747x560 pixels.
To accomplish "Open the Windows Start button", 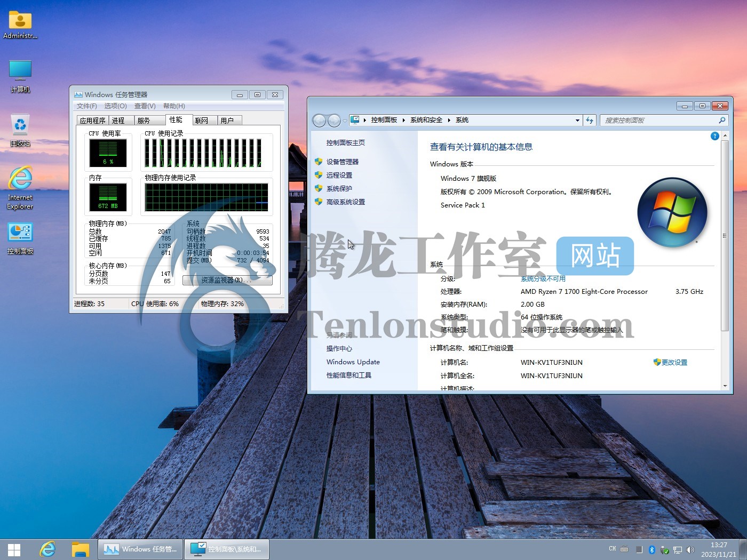I will click(14, 549).
